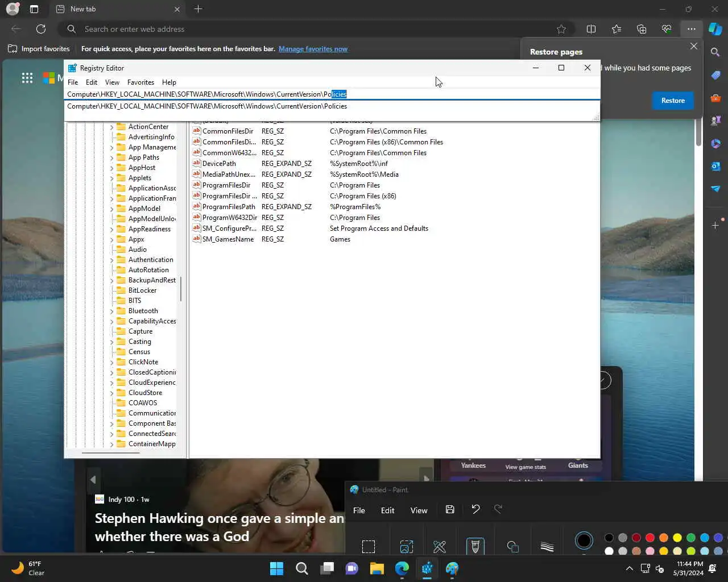Screen dimensions: 728x582
Task: Open Paint shapes tool
Action: click(x=512, y=547)
